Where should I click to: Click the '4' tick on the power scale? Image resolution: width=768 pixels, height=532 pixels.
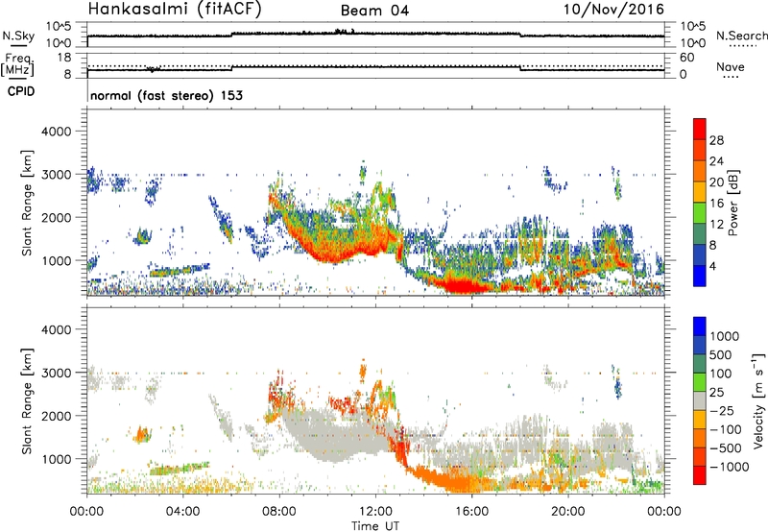click(712, 267)
